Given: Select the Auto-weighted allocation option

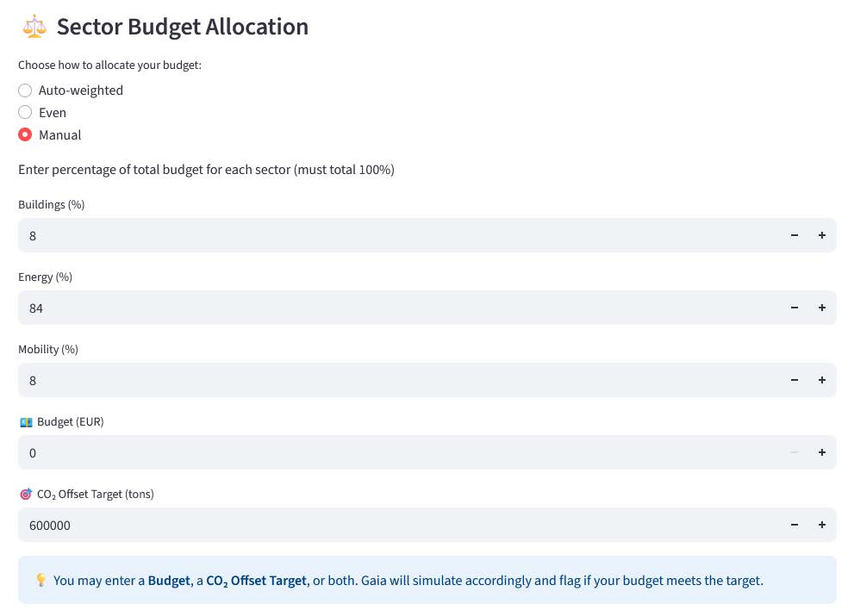Looking at the screenshot, I should point(25,90).
